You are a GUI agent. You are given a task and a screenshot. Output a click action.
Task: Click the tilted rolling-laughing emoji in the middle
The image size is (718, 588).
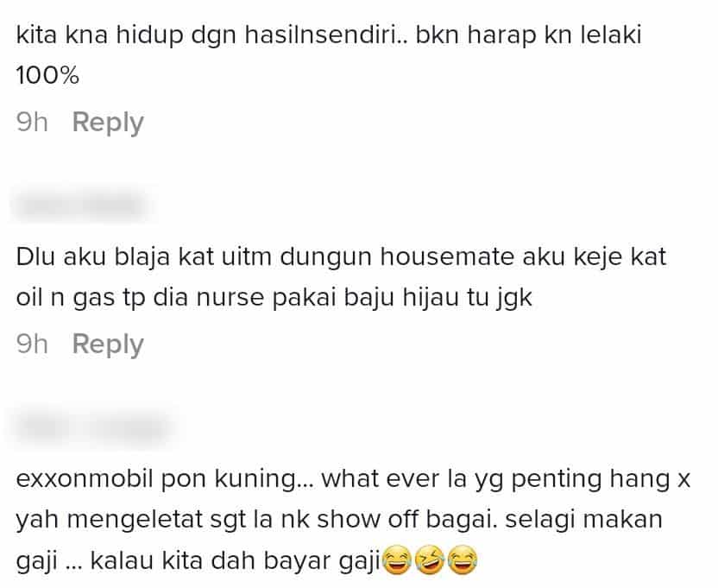tap(430, 560)
